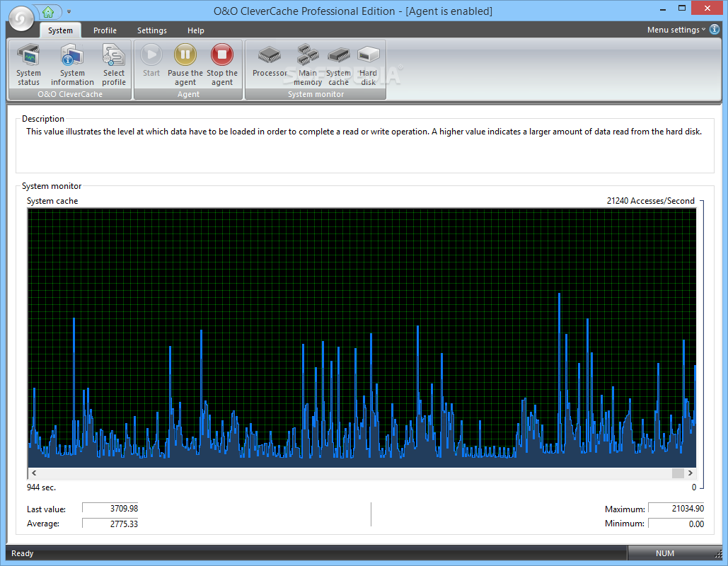This screenshot has width=728, height=566.
Task: Click the '944 sec.' time label
Action: coord(41,487)
